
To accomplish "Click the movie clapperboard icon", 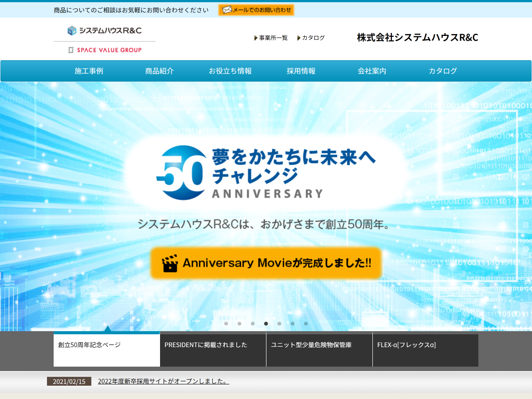I will [x=170, y=263].
